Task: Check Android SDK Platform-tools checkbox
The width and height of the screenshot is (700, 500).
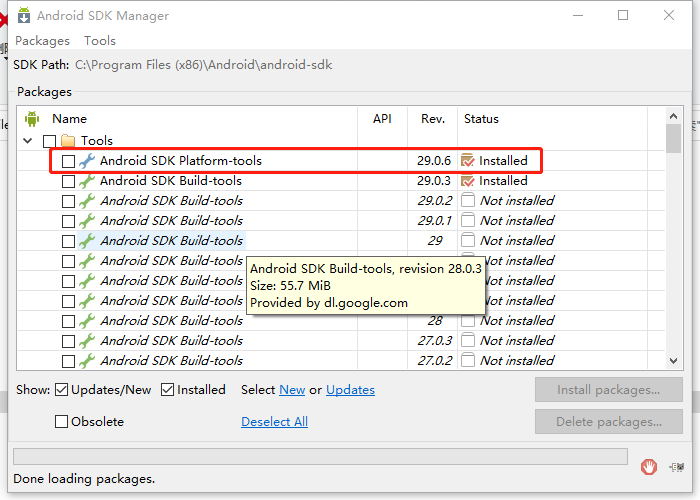Action: point(68,161)
